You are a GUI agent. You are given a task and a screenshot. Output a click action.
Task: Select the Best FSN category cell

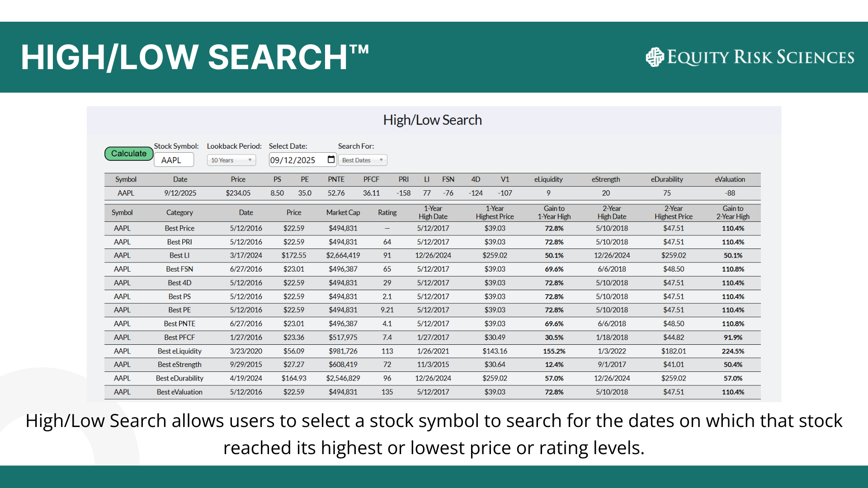tap(179, 269)
